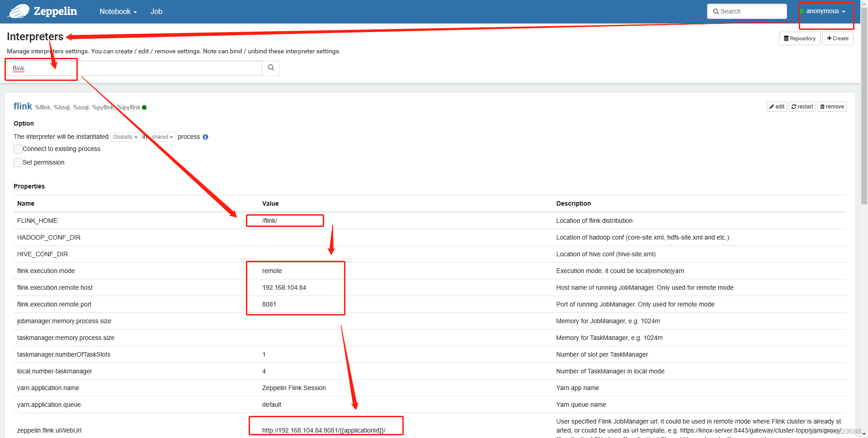Click the top Search field

747,11
